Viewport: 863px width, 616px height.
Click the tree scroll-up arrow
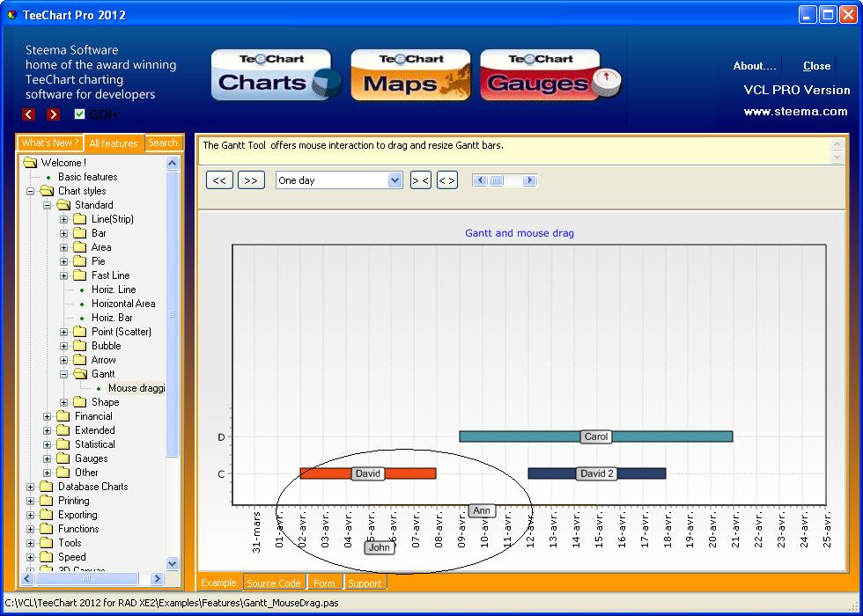point(173,164)
